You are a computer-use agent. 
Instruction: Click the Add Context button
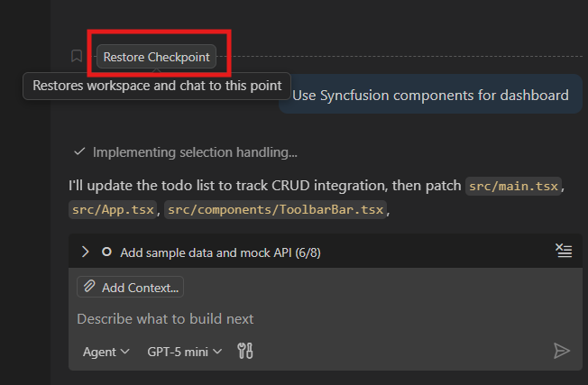click(x=131, y=288)
